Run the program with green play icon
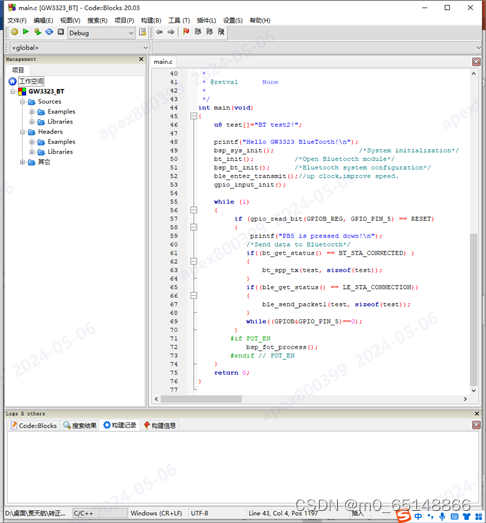Viewport: 486px width, 523px height. tap(26, 32)
